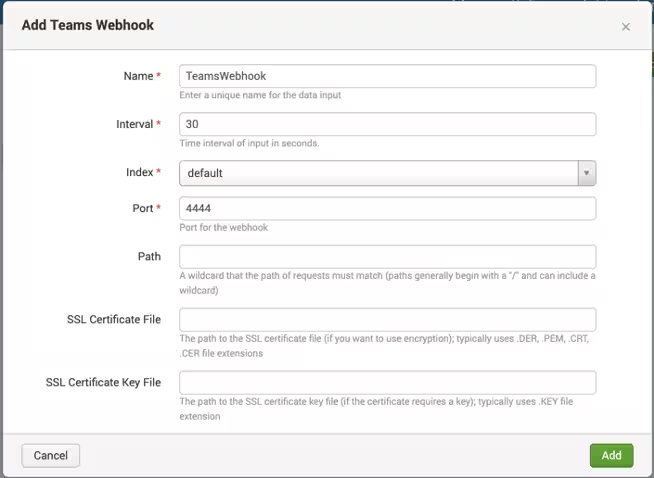Open the Index dropdown showing default
654x478 pixels.
(x=378, y=173)
